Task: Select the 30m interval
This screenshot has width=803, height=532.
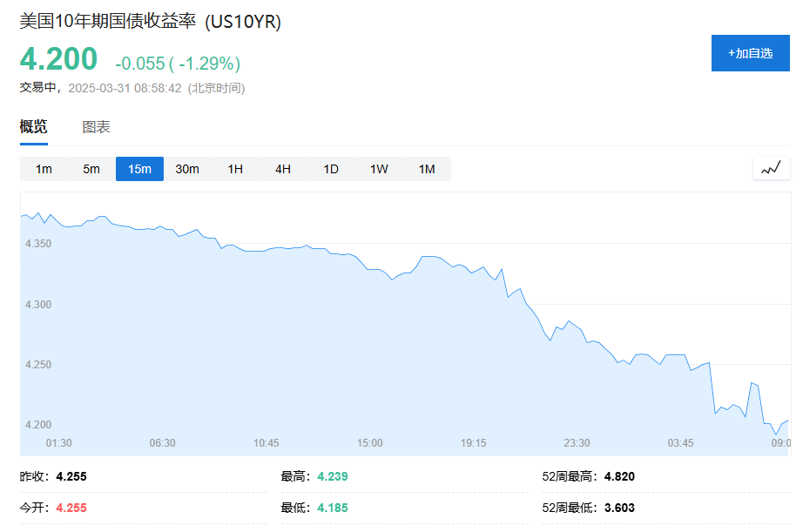Action: (187, 169)
